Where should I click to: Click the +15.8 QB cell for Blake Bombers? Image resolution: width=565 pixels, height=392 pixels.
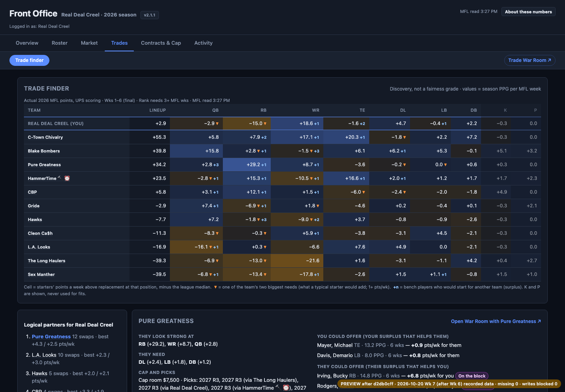[x=197, y=151]
